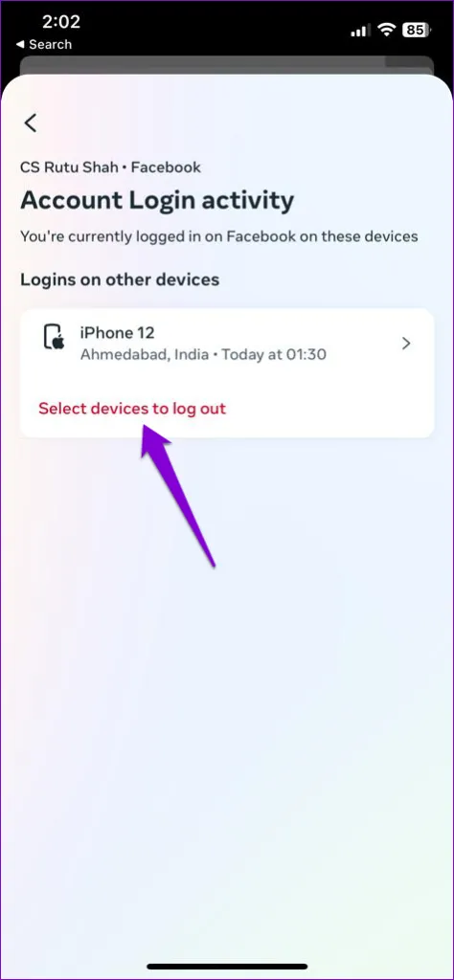Tap the Logins on other devices heading
454x980 pixels.
coord(120,278)
